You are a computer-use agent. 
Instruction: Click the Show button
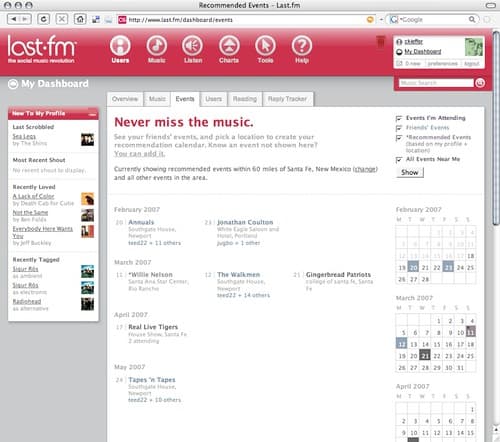[410, 172]
